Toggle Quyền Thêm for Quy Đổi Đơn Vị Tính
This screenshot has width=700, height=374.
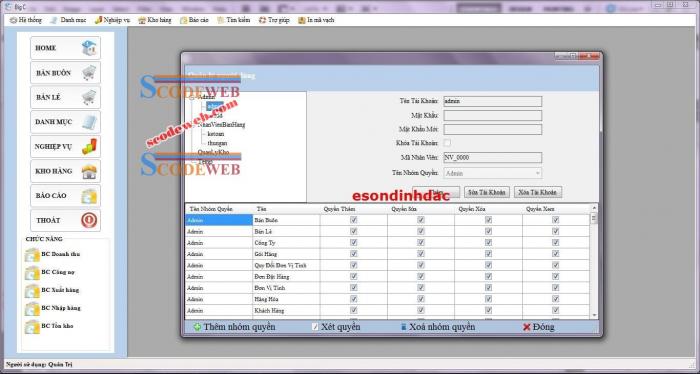pos(354,265)
